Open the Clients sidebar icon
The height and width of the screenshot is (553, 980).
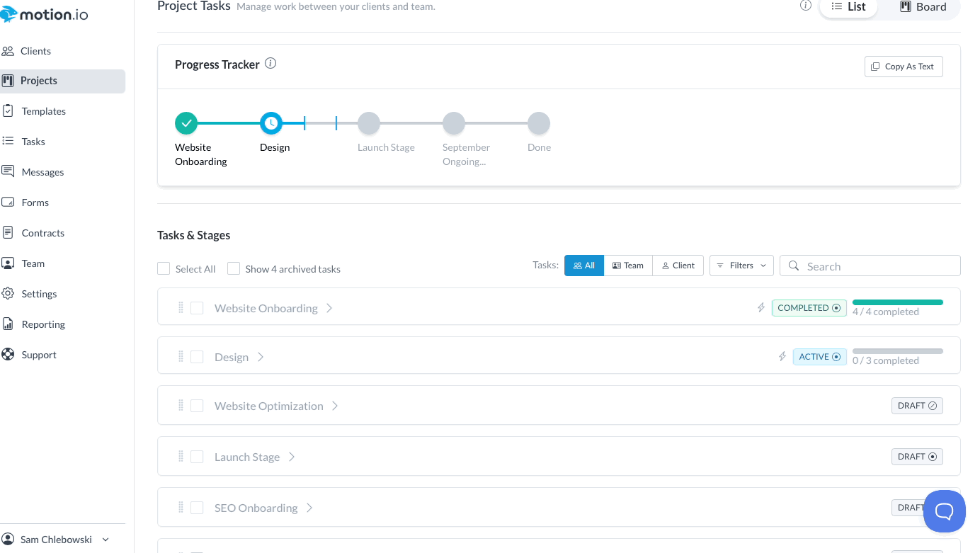(x=8, y=51)
